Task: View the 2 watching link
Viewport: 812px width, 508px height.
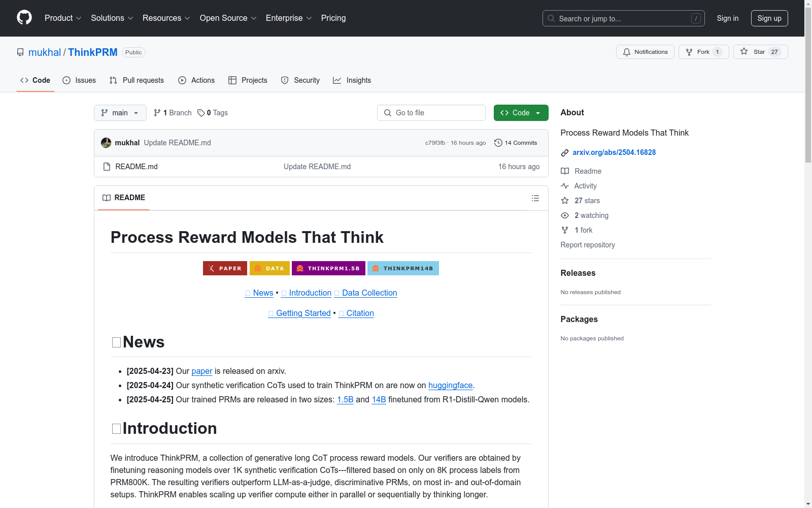Action: click(x=585, y=215)
